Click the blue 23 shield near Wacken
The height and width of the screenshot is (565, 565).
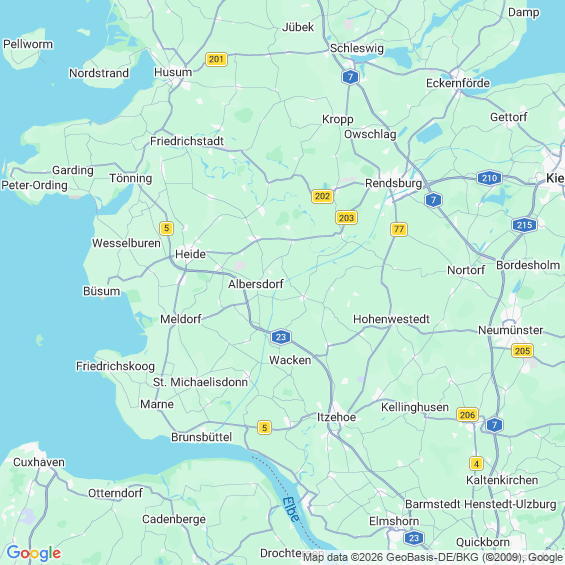[x=281, y=337]
